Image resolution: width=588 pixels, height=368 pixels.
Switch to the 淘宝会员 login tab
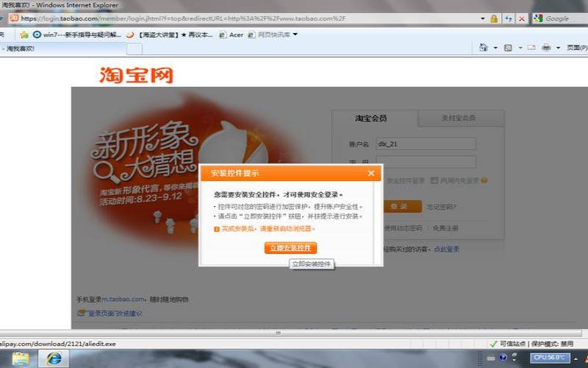371,118
